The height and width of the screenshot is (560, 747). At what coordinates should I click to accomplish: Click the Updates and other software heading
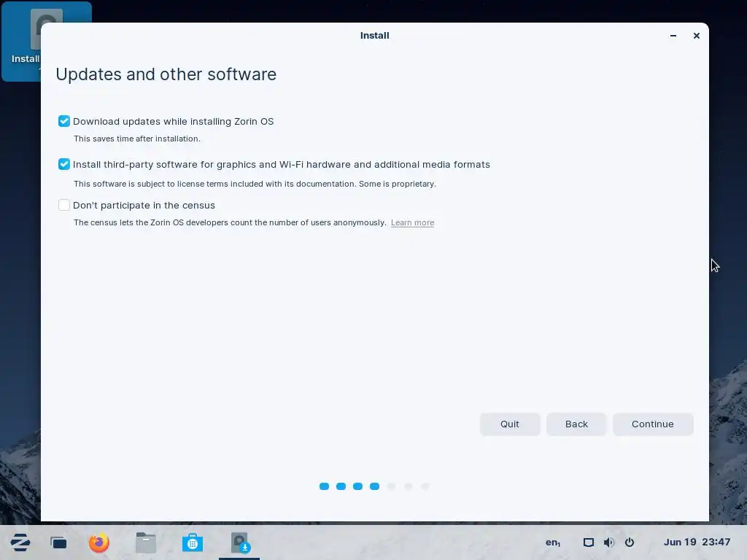(x=166, y=74)
